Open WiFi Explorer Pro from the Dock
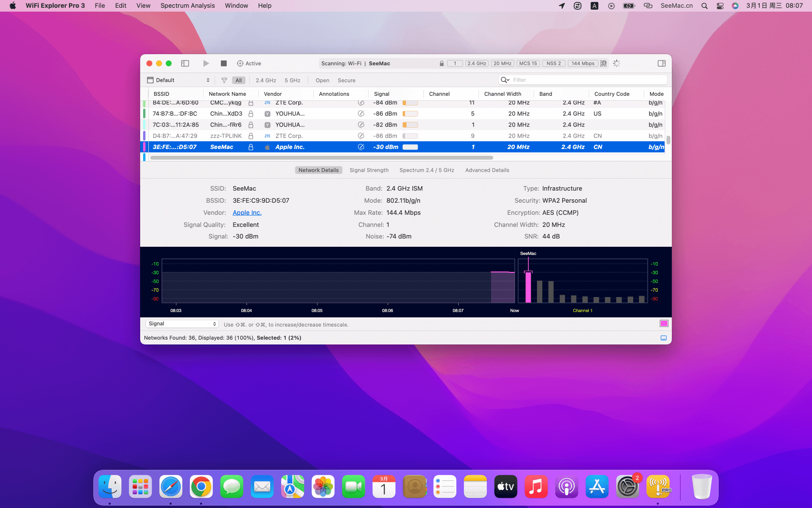 658,487
